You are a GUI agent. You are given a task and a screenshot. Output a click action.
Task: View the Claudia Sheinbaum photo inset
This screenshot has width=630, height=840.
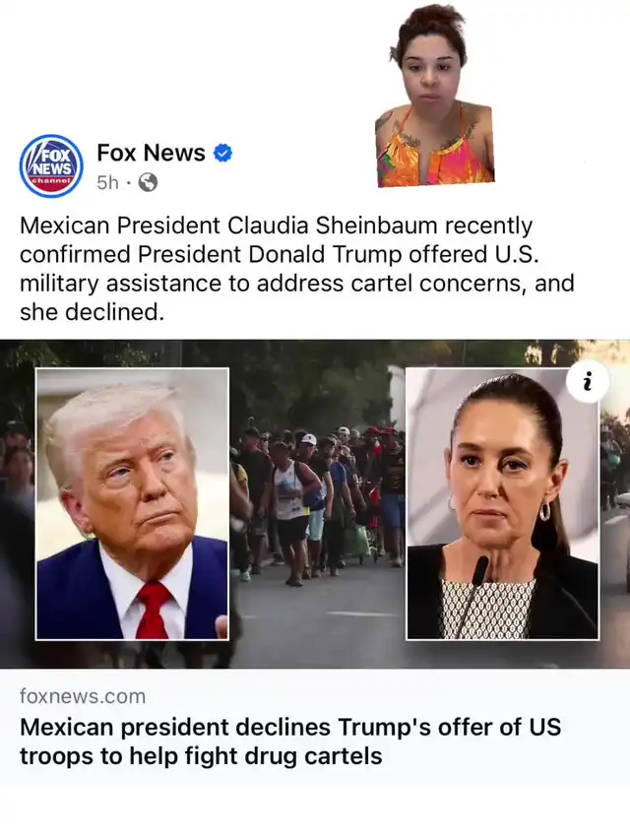(502, 503)
